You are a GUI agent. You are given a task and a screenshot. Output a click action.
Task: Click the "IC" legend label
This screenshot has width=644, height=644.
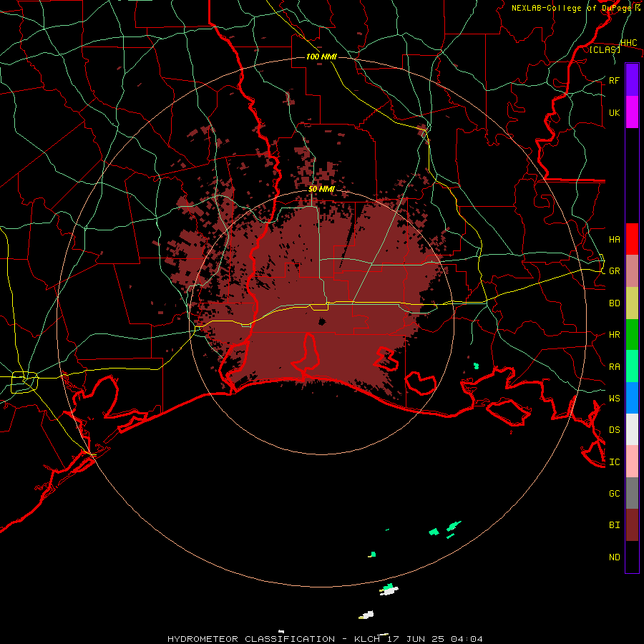tap(614, 462)
